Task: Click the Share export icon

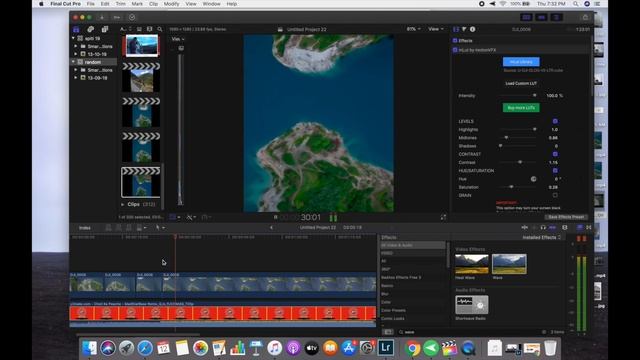Action: [x=585, y=18]
